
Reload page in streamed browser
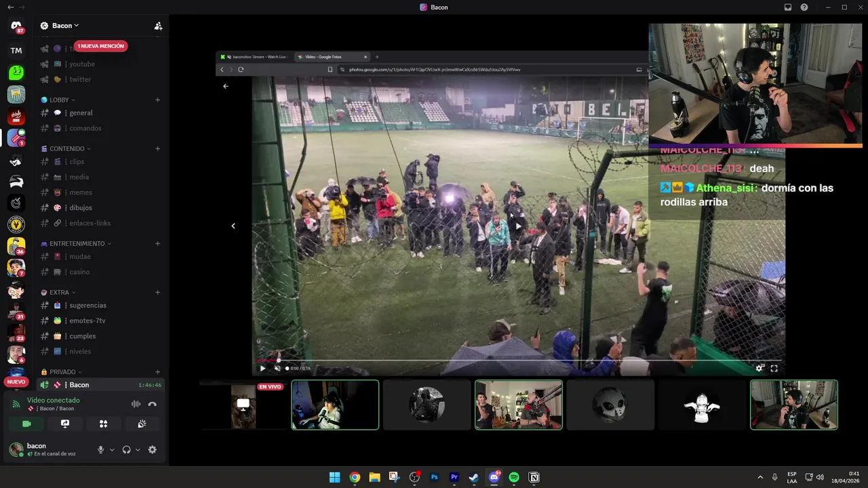tap(241, 69)
